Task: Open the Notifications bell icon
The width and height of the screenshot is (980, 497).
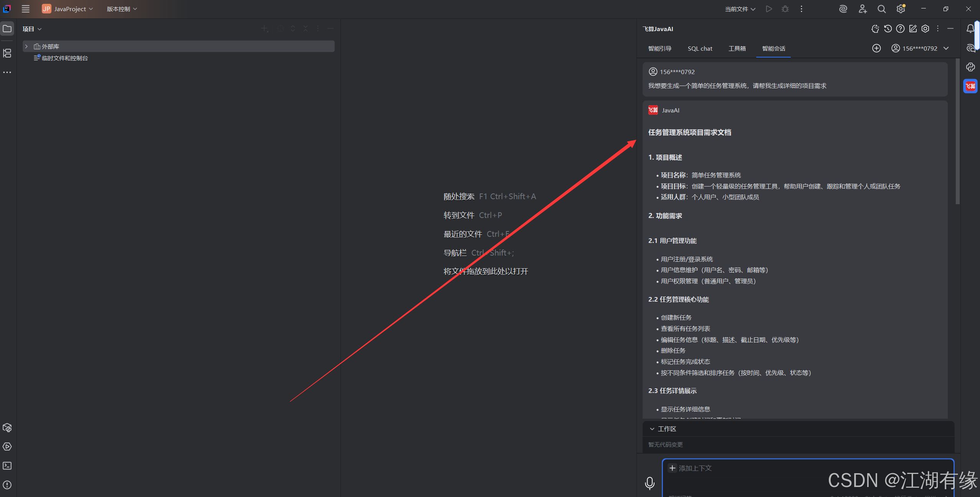Action: coord(970,29)
